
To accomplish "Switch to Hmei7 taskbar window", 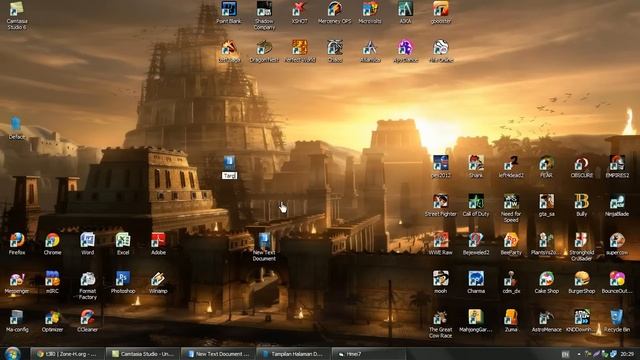I will tap(368, 354).
